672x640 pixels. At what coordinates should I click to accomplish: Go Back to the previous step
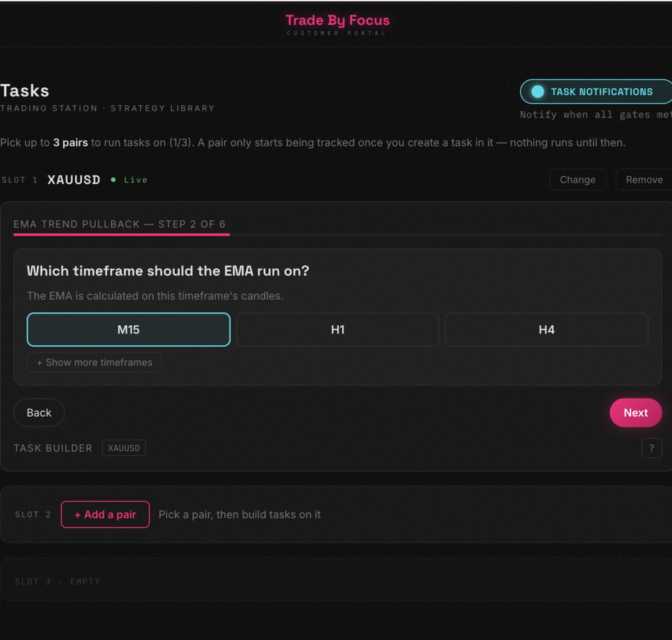coord(39,412)
